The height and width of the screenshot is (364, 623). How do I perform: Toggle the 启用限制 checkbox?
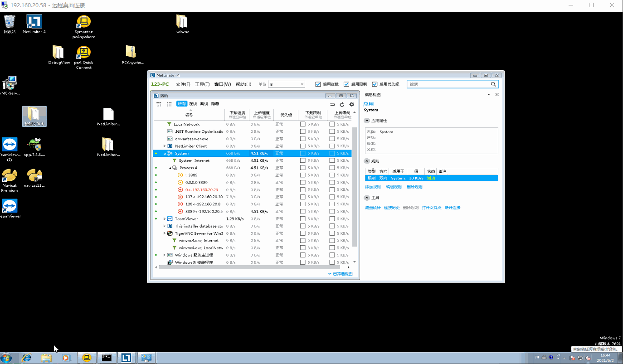(x=346, y=84)
